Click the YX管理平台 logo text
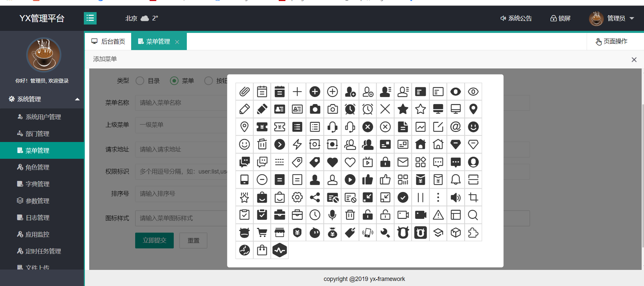 coord(42,18)
